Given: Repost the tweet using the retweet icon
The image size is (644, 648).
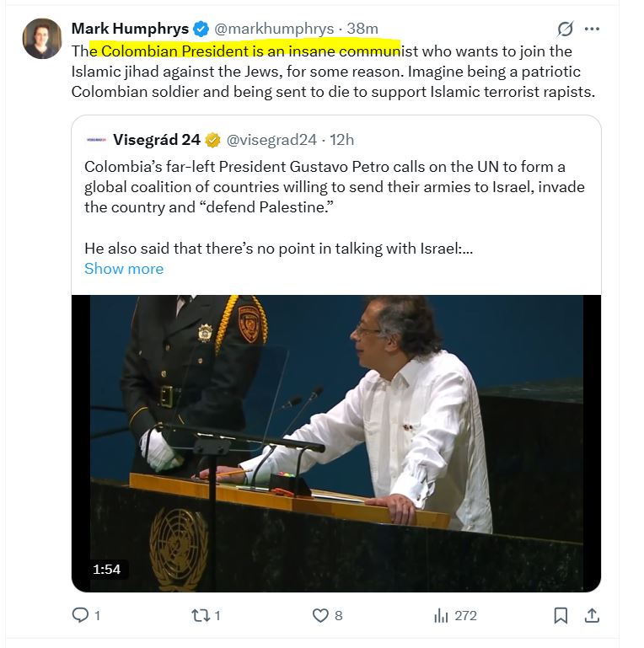Looking at the screenshot, I should pos(200,616).
